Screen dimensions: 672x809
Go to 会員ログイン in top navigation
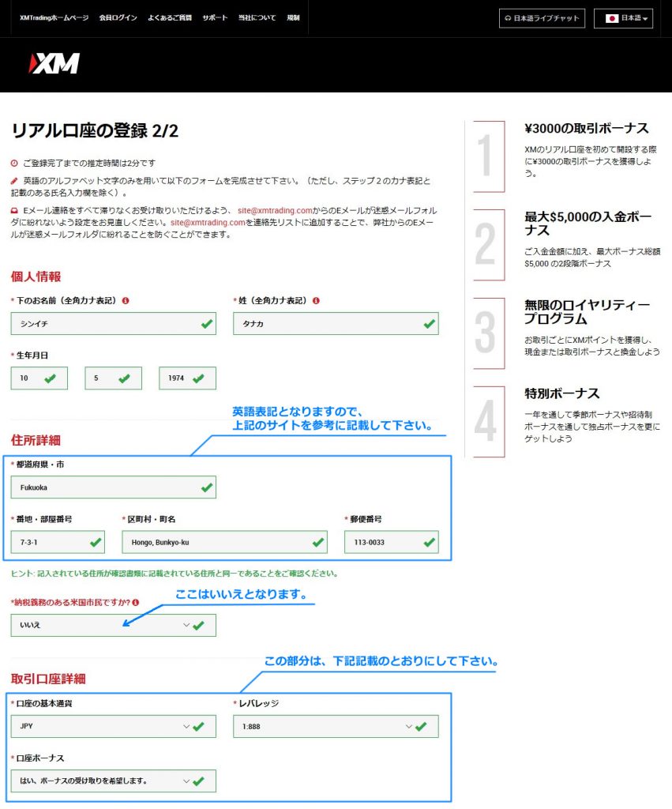pos(118,17)
